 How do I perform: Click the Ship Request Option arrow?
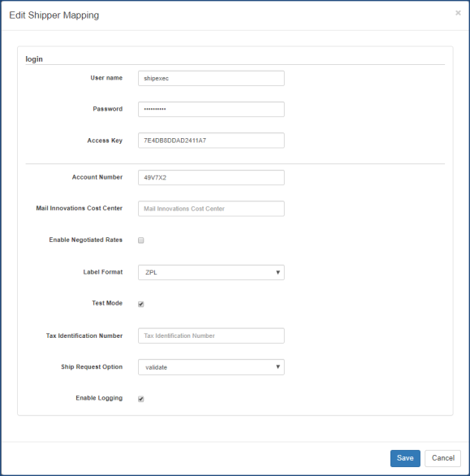click(278, 366)
